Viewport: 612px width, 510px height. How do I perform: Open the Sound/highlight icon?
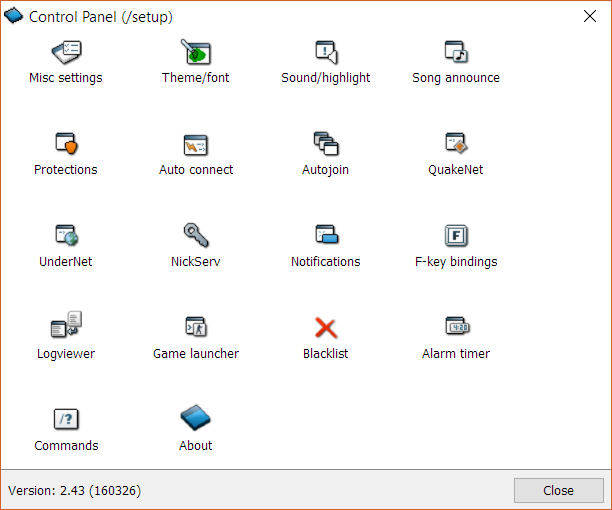pos(326,52)
